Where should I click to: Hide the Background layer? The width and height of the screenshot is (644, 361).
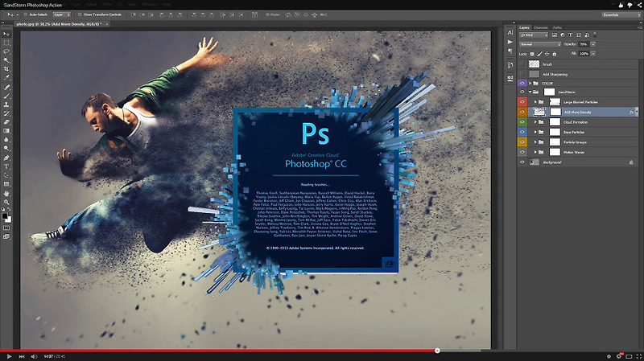coord(522,162)
